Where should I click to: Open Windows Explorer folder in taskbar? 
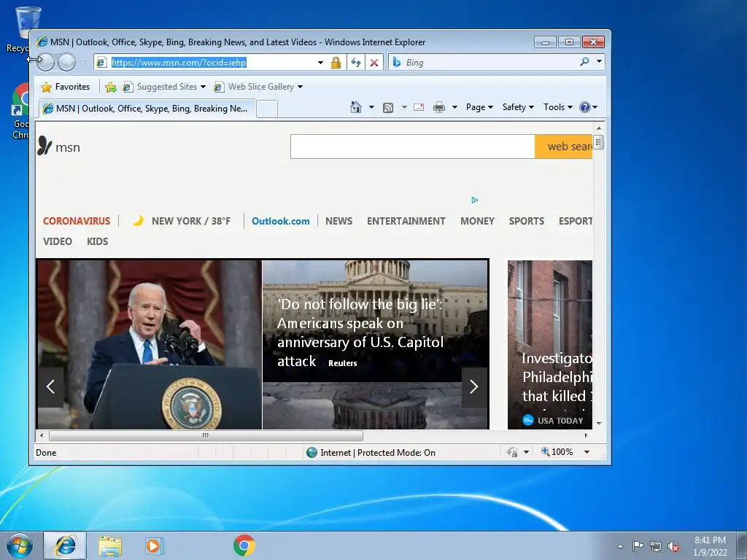110,545
